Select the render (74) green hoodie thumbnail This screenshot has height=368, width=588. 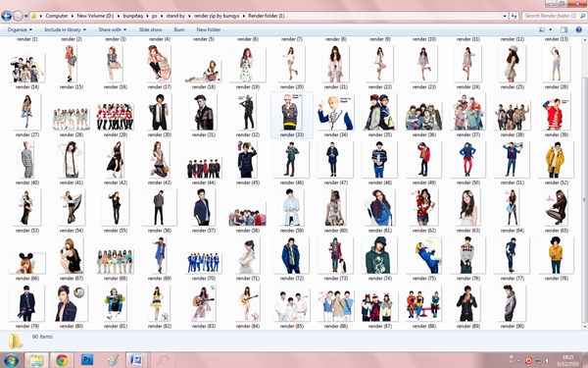pos(379,255)
